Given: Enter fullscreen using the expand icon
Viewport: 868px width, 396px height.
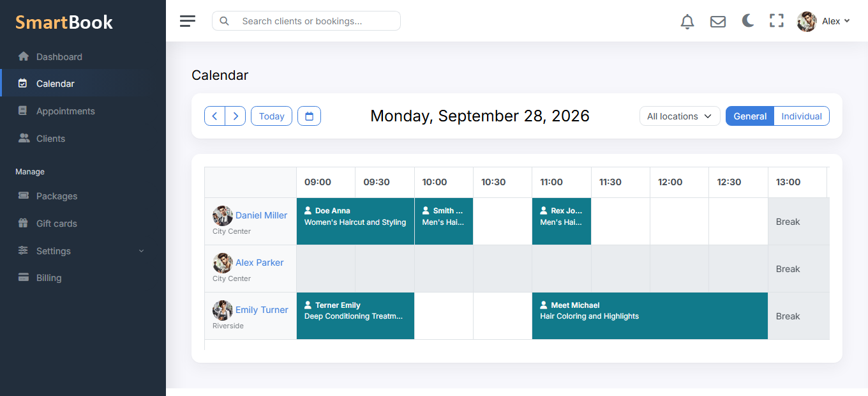Looking at the screenshot, I should point(776,21).
